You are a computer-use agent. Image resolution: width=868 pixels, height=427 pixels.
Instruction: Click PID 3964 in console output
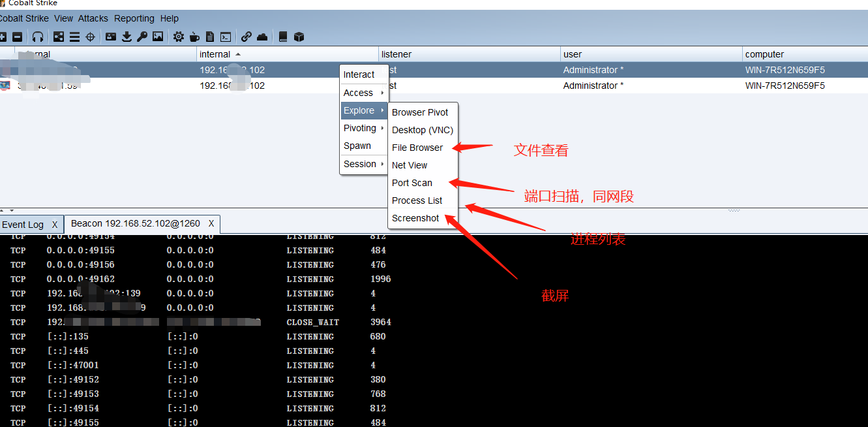[381, 322]
